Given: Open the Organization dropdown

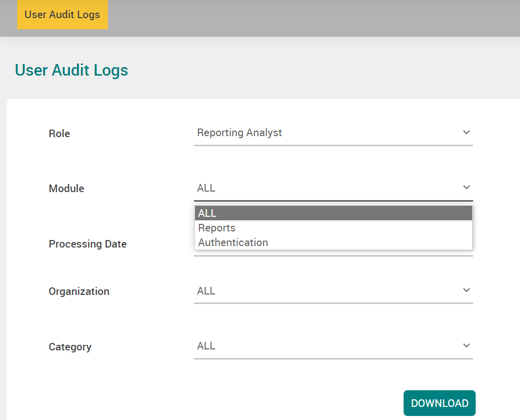Looking at the screenshot, I should point(333,291).
